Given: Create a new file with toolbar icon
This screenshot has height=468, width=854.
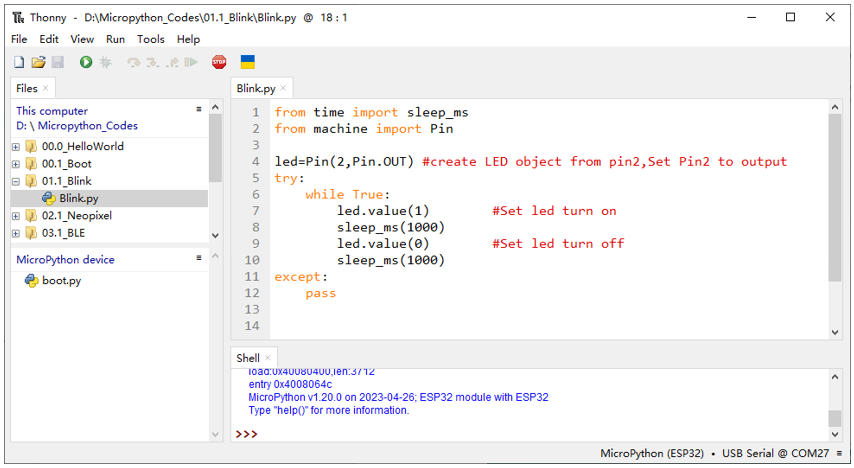Looking at the screenshot, I should (19, 62).
